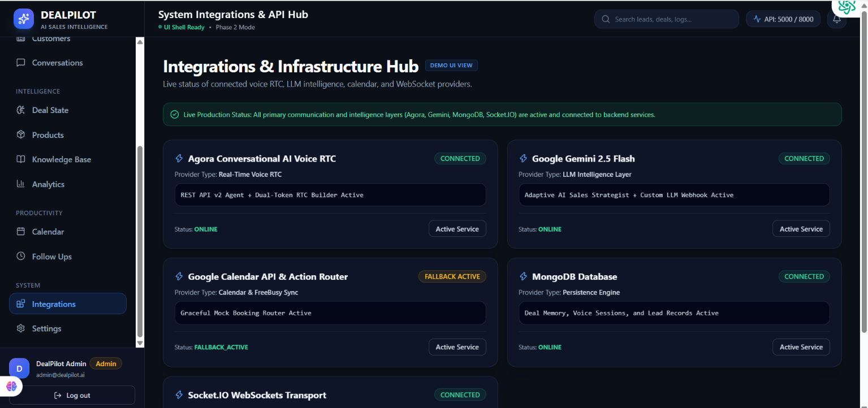Click the DealPilot sparkle logo icon

[24, 19]
